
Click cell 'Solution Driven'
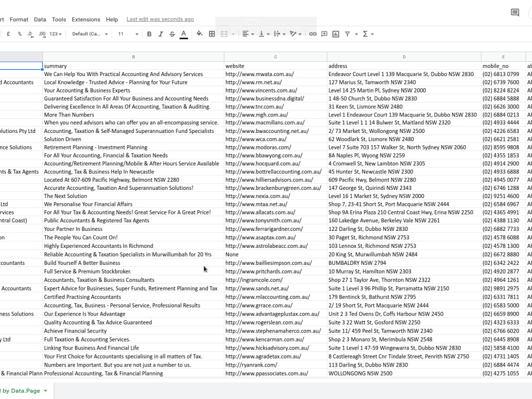click(134, 139)
